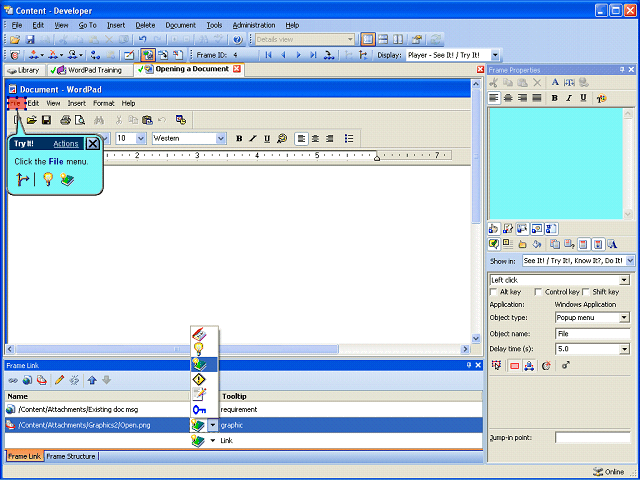The image size is (640, 480).
Task: Click the Underline icon in Frame Properties
Action: point(583,98)
